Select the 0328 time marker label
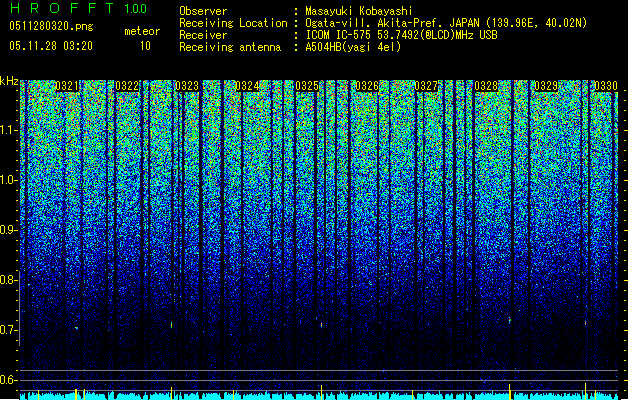Screen dimensions: 629x400 (486, 86)
